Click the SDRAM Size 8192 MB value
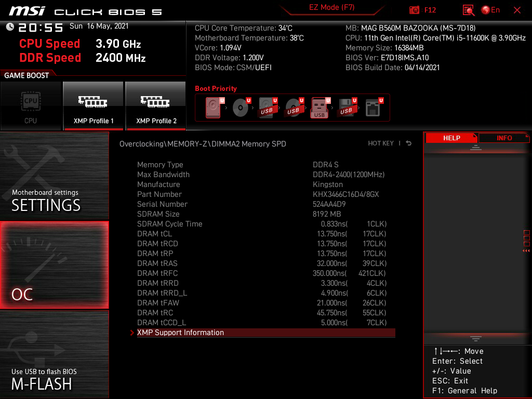This screenshot has width=532, height=399. click(x=327, y=214)
